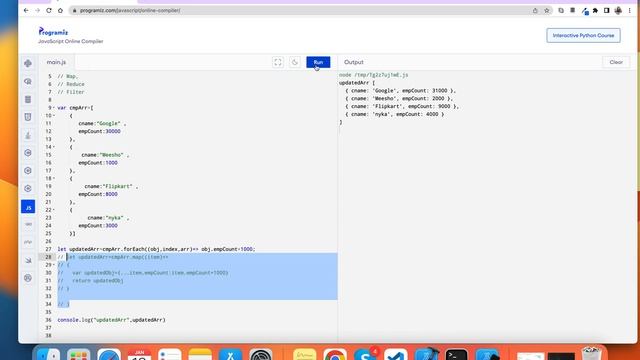Screen dimensions: 640x360
Task: Clear the output panel
Action: (616, 62)
